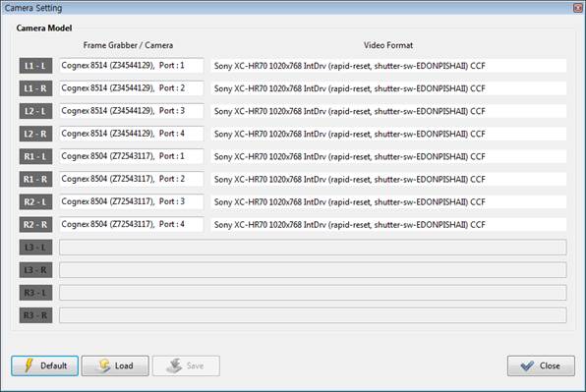Click the lightning bolt icon on Default
Screen dimensions: 586x392
(x=29, y=365)
